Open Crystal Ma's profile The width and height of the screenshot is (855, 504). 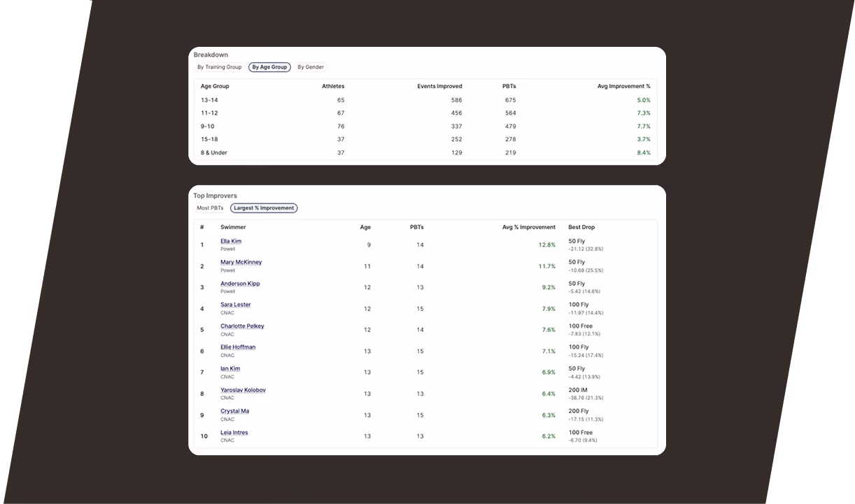[234, 411]
